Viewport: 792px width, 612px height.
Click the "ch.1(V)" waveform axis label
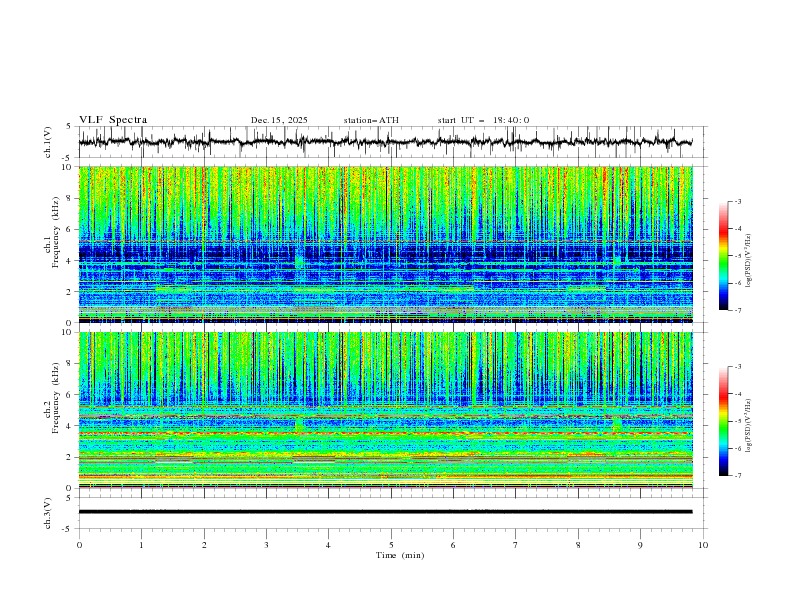[x=48, y=142]
